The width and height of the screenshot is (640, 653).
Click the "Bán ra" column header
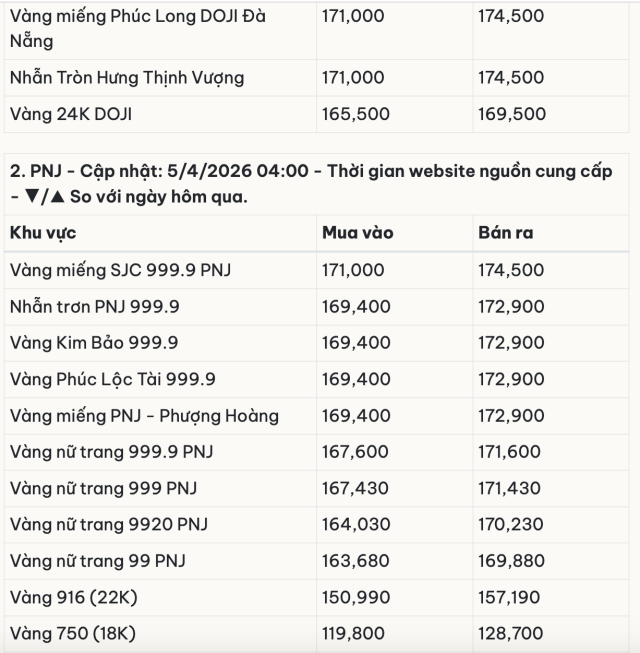pyautogui.click(x=505, y=233)
